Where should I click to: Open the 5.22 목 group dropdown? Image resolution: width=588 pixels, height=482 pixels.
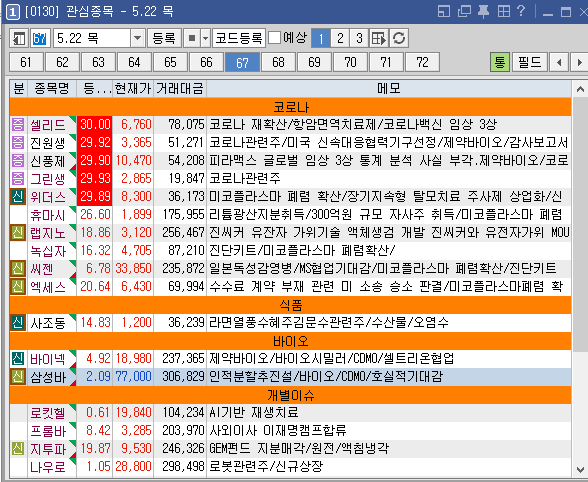pos(138,38)
